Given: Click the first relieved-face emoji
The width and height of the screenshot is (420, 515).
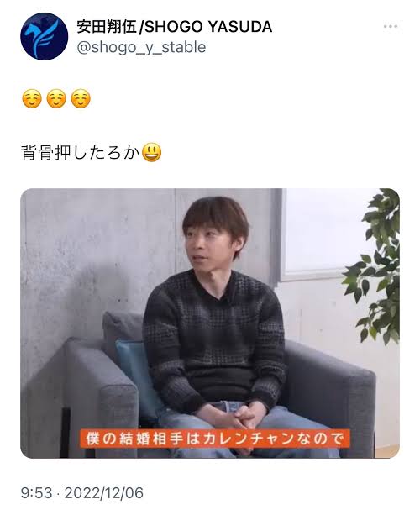Looking at the screenshot, I should 32,98.
